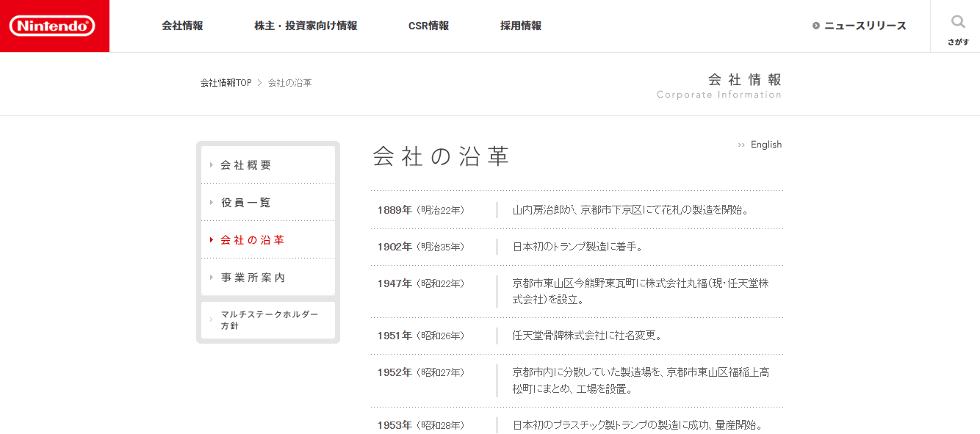980x434 pixels.
Task: Open search with the magnifying glass icon
Action: tap(958, 21)
